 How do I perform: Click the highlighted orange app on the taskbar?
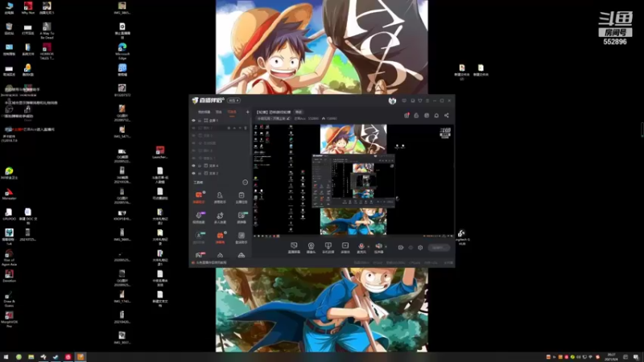pos(80,357)
